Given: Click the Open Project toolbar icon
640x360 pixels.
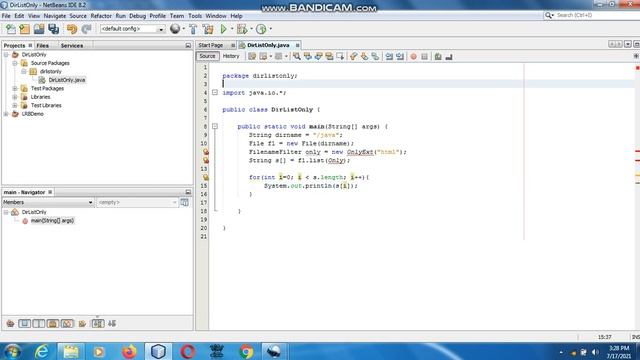Looking at the screenshot, I should point(39,29).
